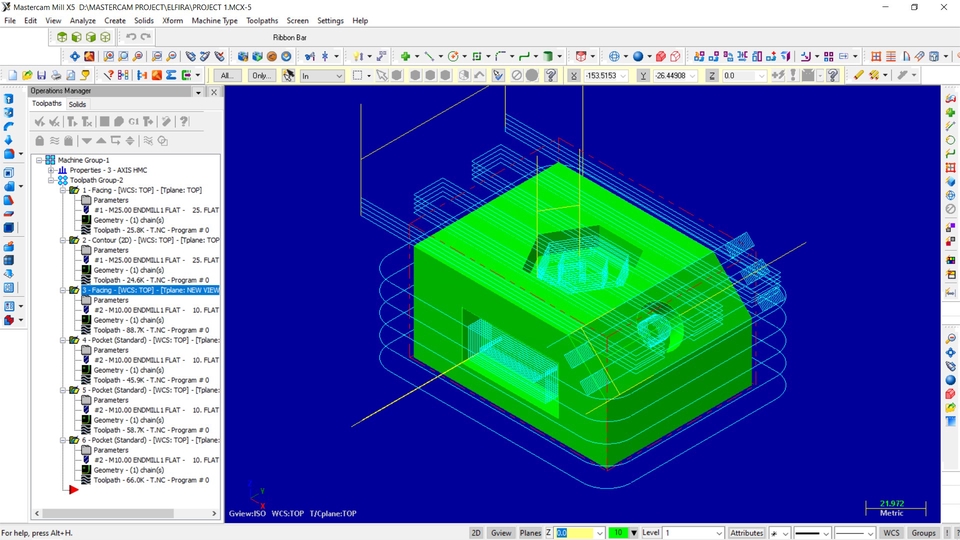Click the Analyze entity question arrow icon
This screenshot has height=540, width=960.
(108, 75)
